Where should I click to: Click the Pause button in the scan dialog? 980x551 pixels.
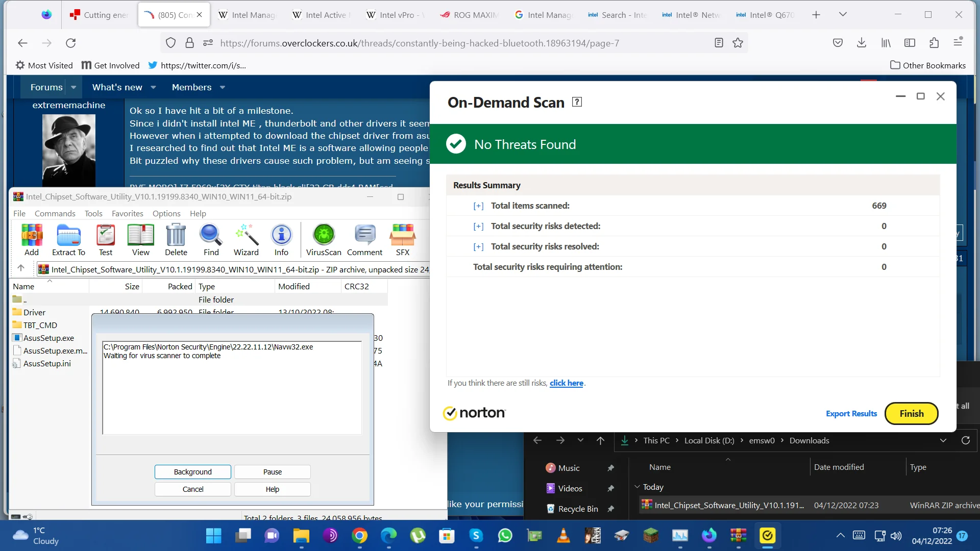point(273,472)
